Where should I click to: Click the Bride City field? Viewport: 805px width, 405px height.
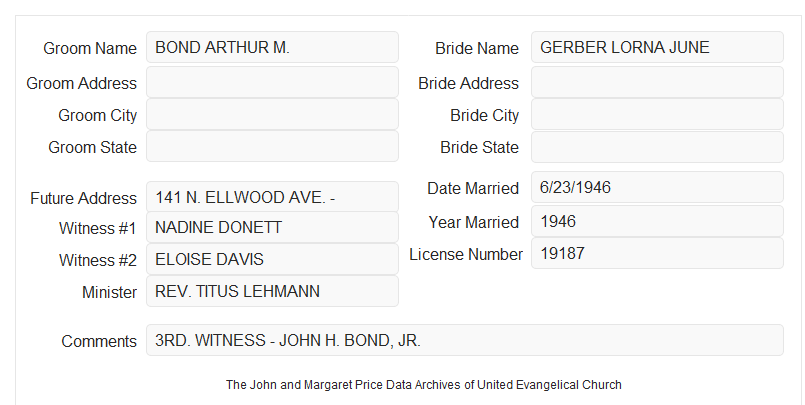pos(657,114)
